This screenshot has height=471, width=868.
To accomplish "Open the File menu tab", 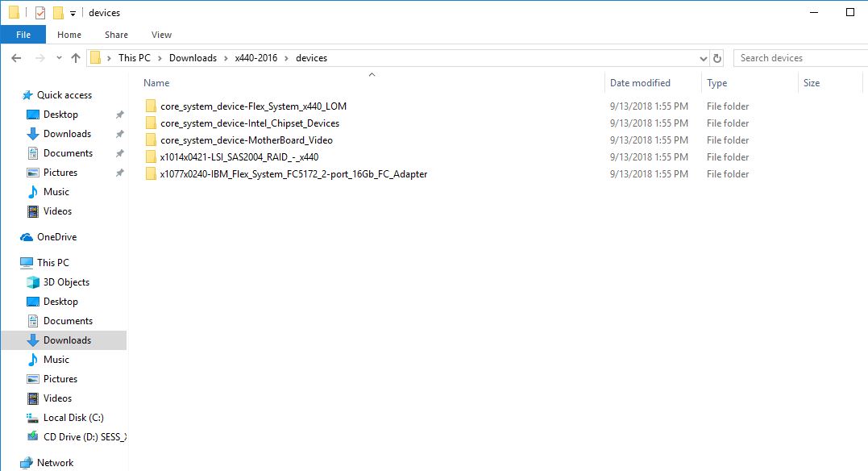I will pyautogui.click(x=23, y=35).
